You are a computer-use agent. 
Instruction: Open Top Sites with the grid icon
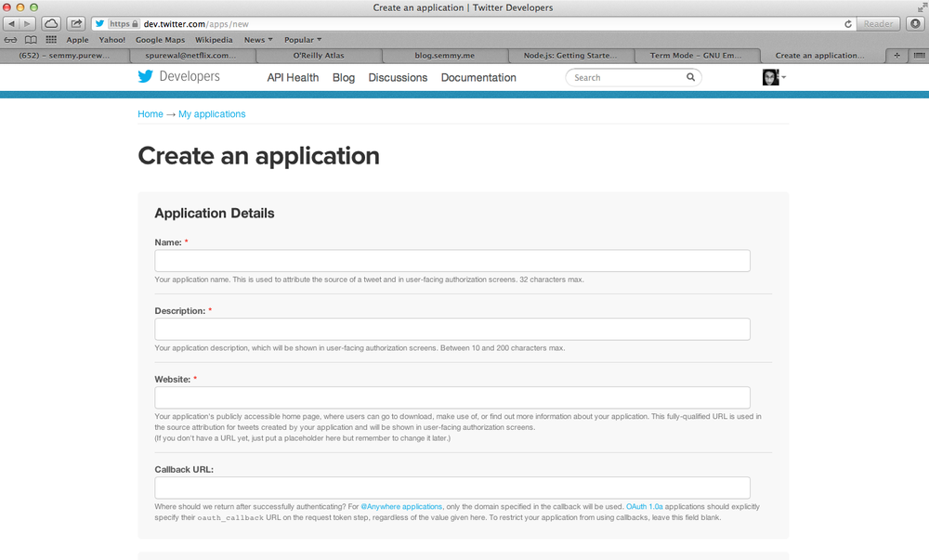[51, 39]
